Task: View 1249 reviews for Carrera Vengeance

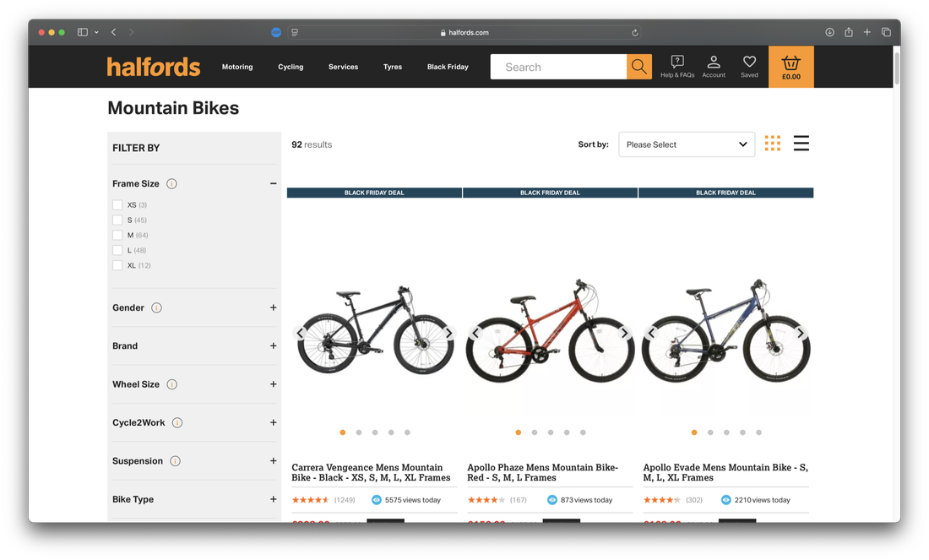Action: [x=345, y=500]
